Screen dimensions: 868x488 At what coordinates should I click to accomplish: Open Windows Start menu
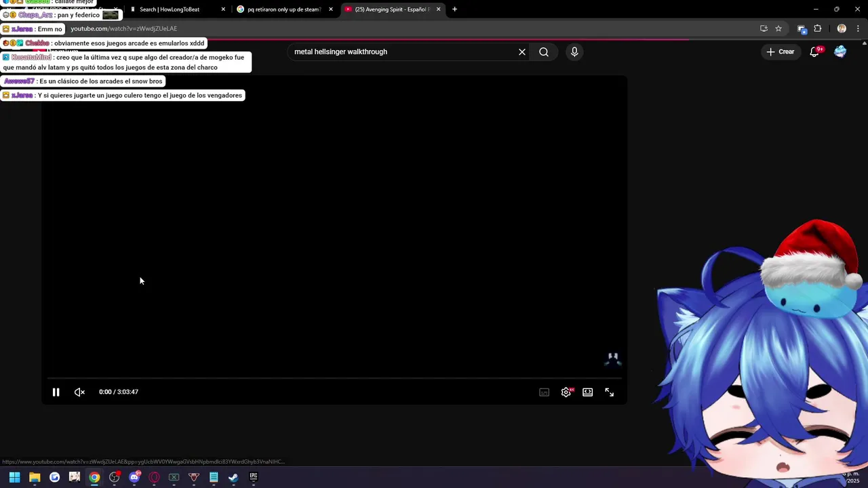(14, 477)
